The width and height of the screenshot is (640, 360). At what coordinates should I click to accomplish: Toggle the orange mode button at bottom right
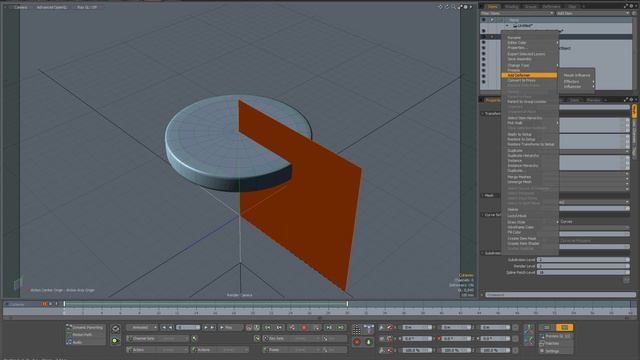pyautogui.click(x=564, y=327)
